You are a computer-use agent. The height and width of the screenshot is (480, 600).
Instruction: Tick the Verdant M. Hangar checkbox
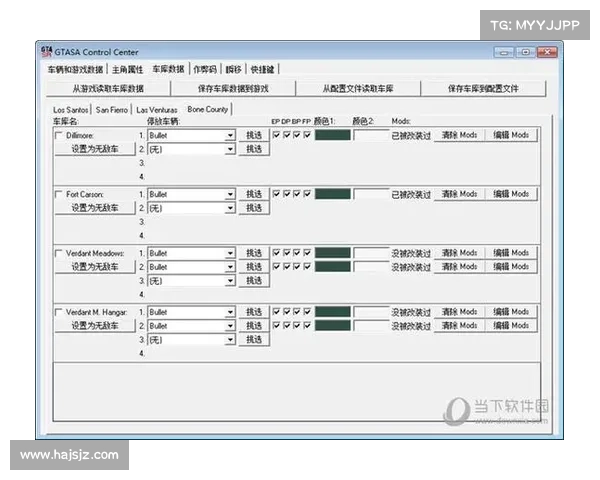pyautogui.click(x=59, y=312)
